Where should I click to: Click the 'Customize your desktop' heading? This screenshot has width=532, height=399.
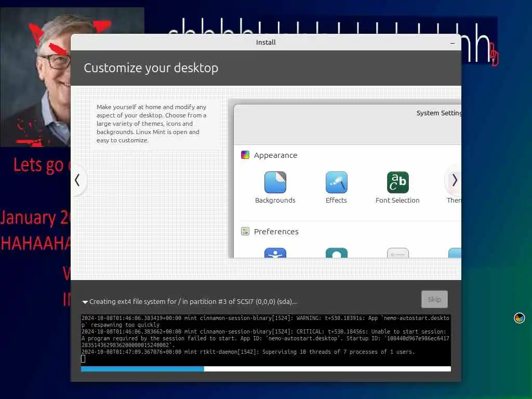click(151, 68)
